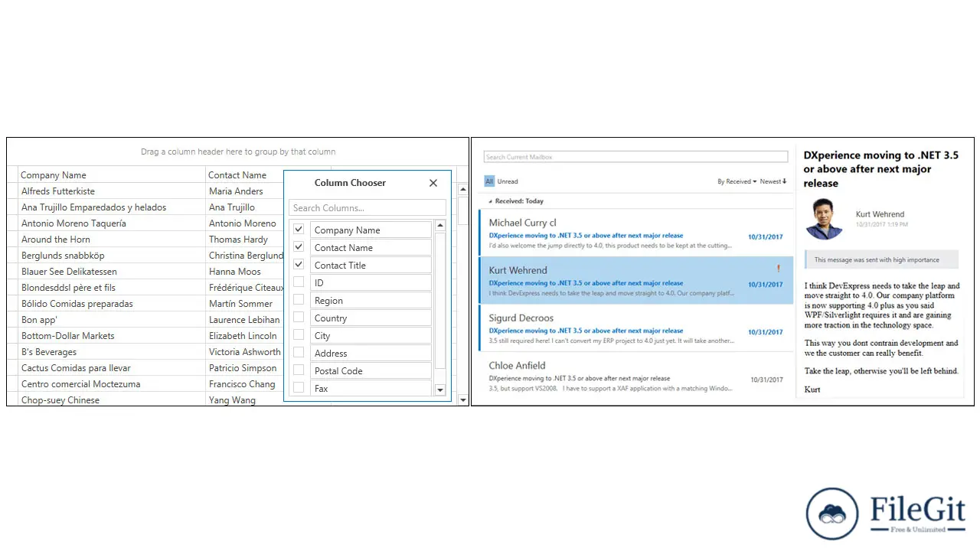Switch to the All mail filter tab
980x551 pixels.
[489, 181]
